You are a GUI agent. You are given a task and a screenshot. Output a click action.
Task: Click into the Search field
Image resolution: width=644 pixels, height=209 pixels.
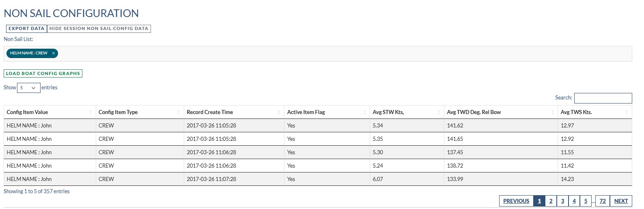pyautogui.click(x=603, y=98)
